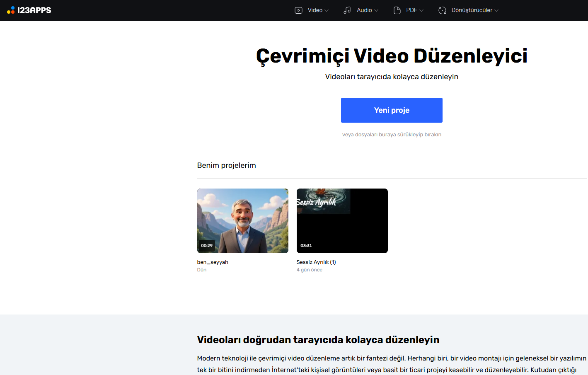Go home via the 123APPS logo text
The height and width of the screenshot is (375, 588).
[34, 10]
